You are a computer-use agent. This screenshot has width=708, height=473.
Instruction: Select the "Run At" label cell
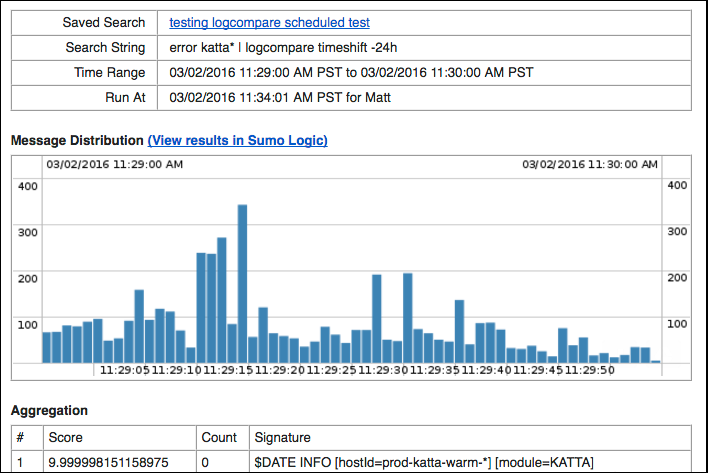(x=123, y=98)
